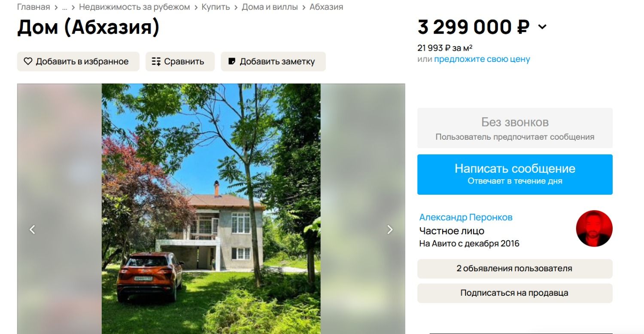Screen dimensions: 644x334
Task: Expand price history chevron next to 3 299 000 ₽
Action: [x=542, y=27]
